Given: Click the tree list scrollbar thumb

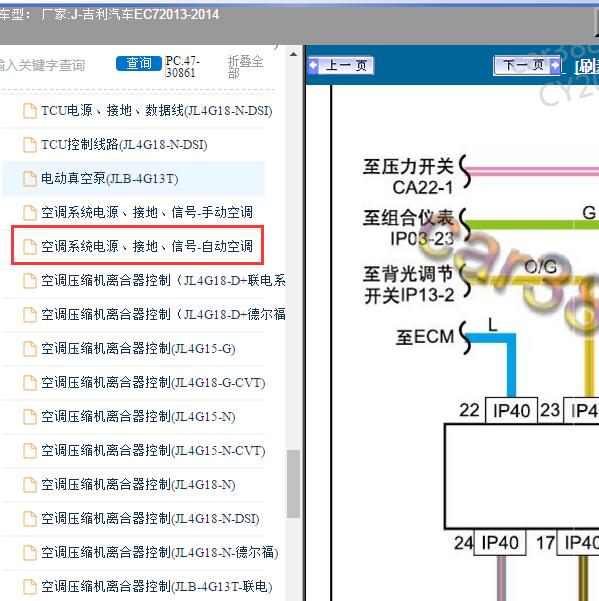Looking at the screenshot, I should [x=294, y=484].
